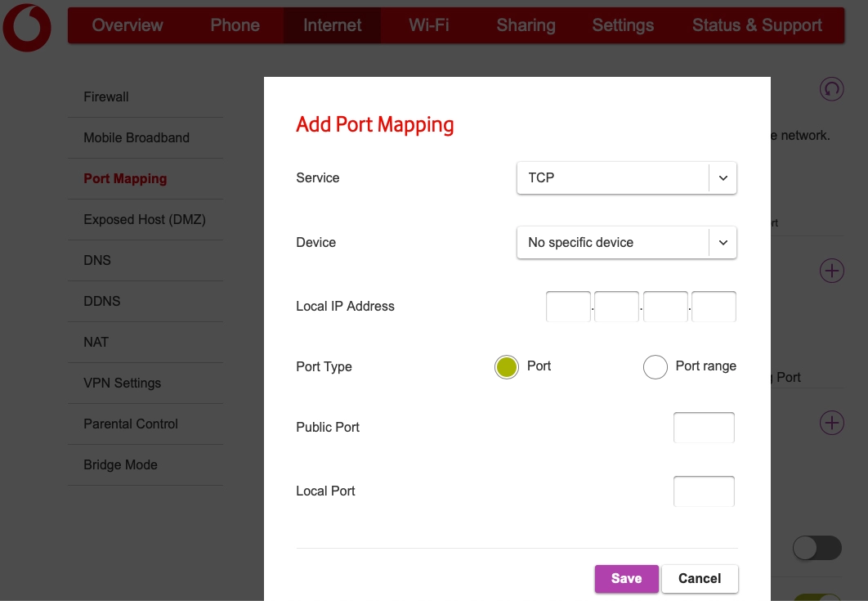Click the chevron on the Device selector
Image resolution: width=868 pixels, height=601 pixels.
click(x=722, y=242)
